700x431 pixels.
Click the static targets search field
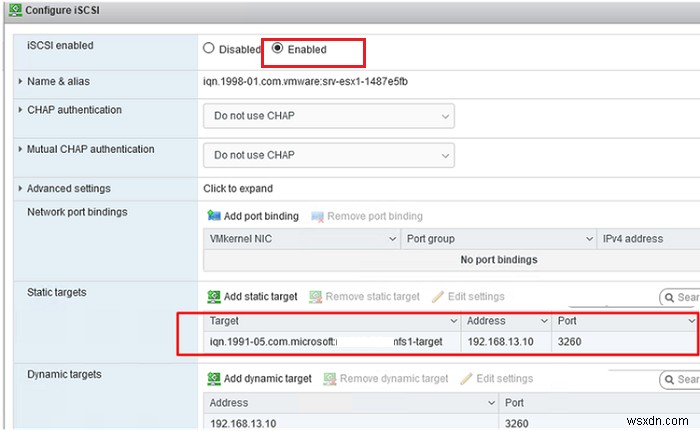coord(680,297)
